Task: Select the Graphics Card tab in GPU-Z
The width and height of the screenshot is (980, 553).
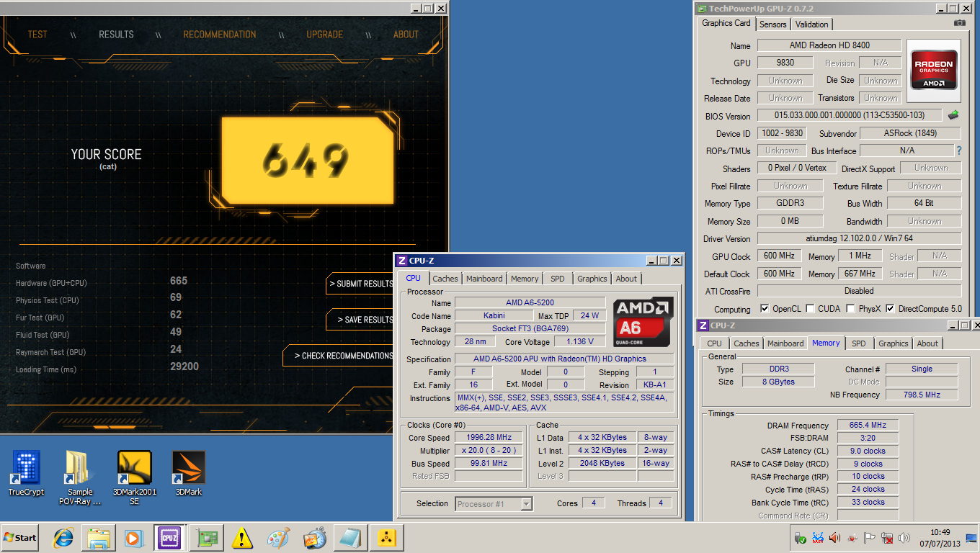Action: 726,23
